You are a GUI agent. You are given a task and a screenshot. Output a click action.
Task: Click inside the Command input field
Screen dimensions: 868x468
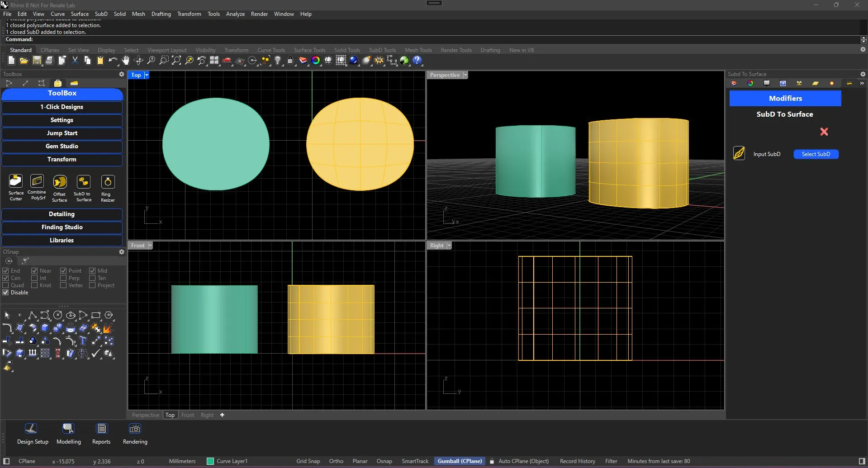tap(136, 39)
